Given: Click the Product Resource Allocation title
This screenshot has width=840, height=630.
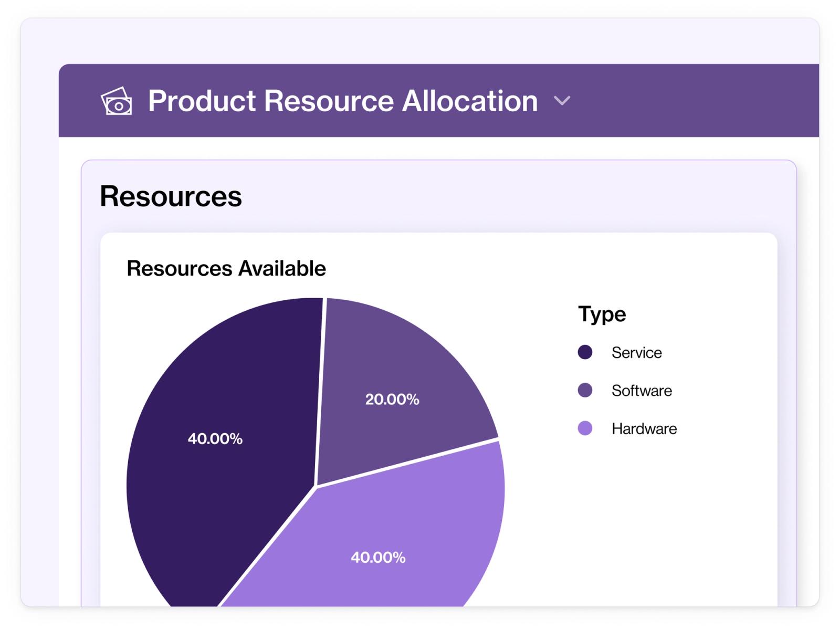Looking at the screenshot, I should (343, 101).
